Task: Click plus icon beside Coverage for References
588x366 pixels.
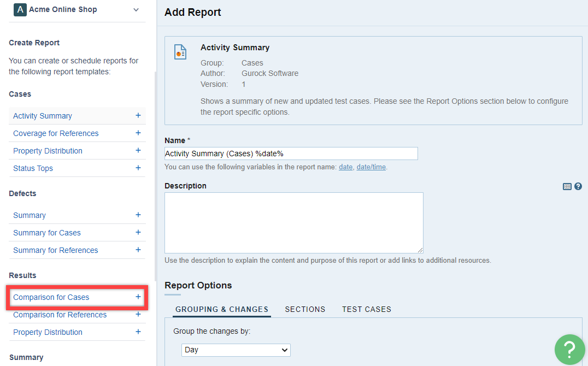Action: (x=138, y=133)
